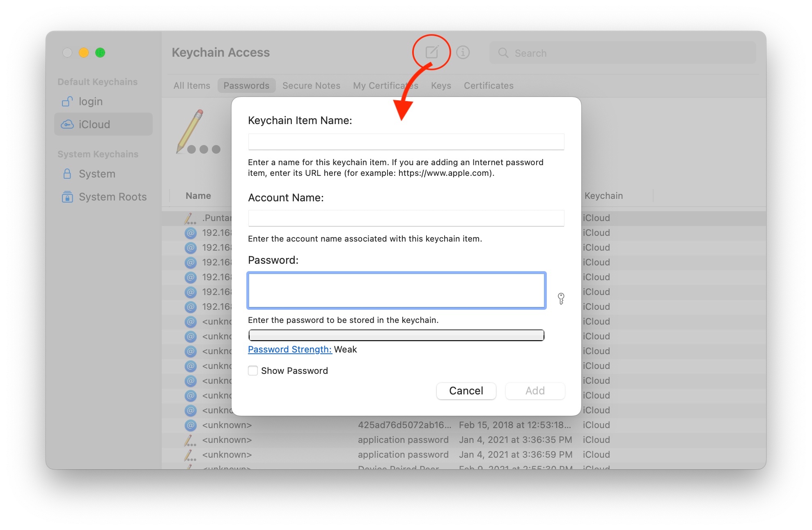This screenshot has height=530, width=812.
Task: Click the Account Name text field
Action: 406,218
